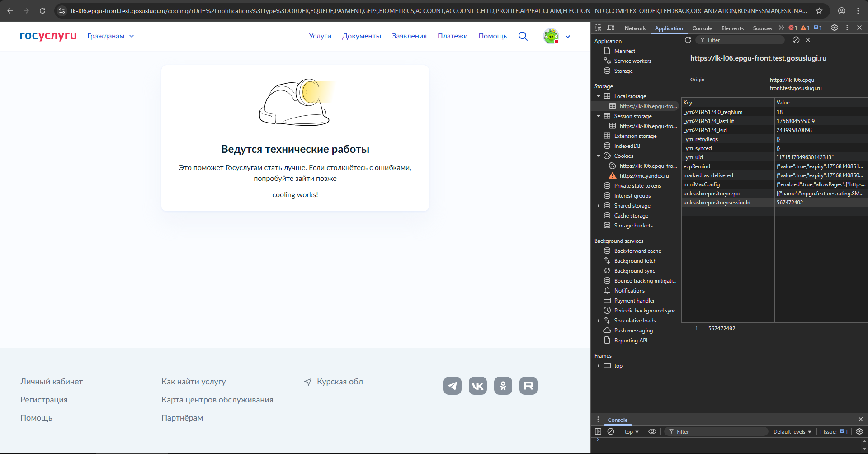Screen dimensions: 868x454
Task: Delete selected storage entry icon
Action: click(x=808, y=40)
